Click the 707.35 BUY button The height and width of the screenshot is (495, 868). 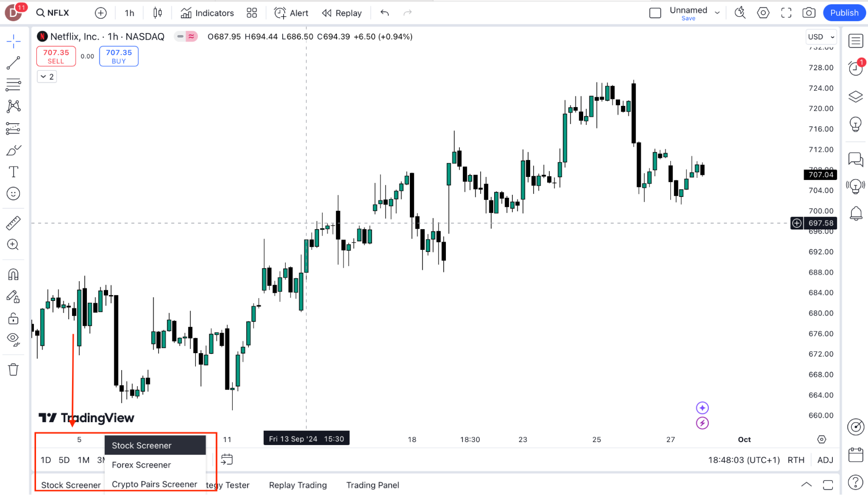[119, 56]
